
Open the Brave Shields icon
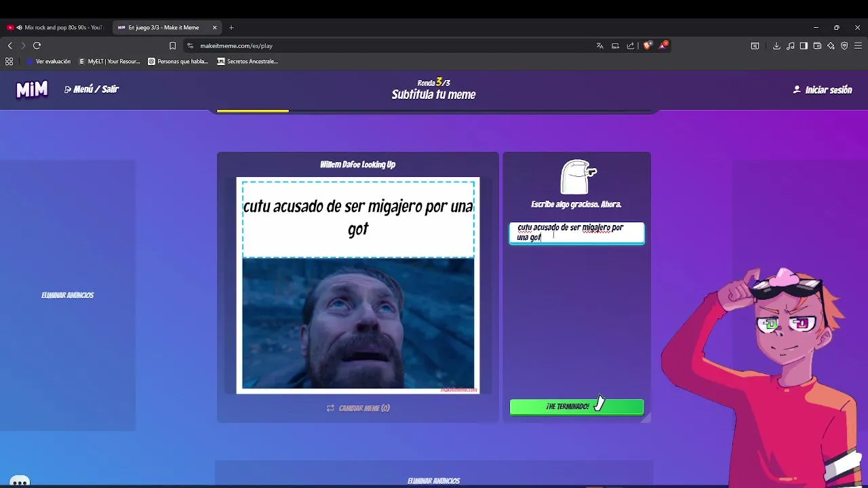point(647,45)
